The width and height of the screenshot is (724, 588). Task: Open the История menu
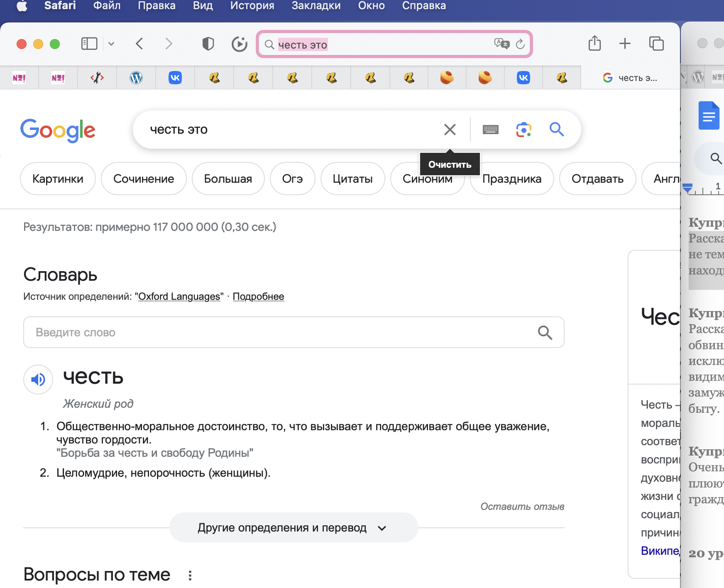252,6
